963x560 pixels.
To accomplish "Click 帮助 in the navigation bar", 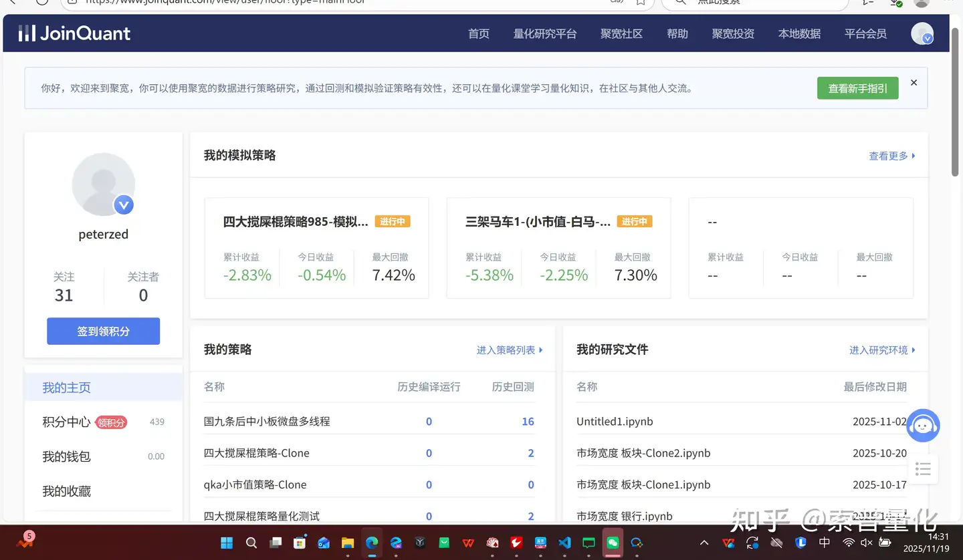I will pos(677,34).
